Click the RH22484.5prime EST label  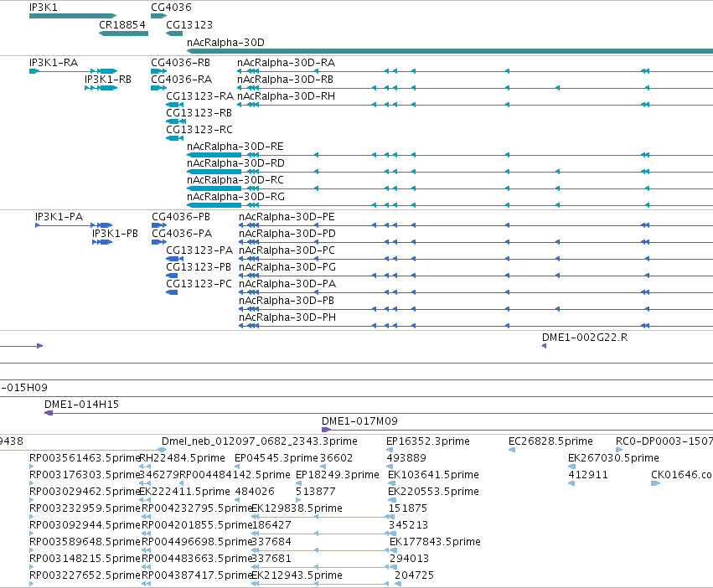click(183, 458)
